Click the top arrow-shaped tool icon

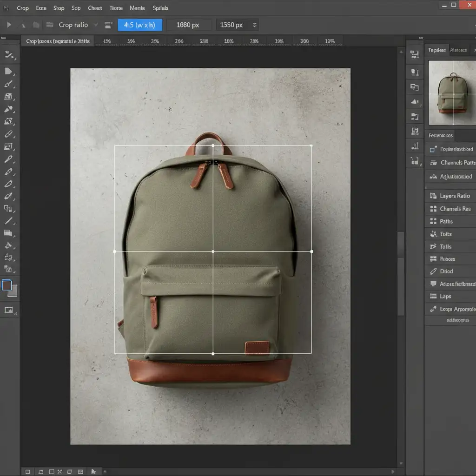click(8, 71)
